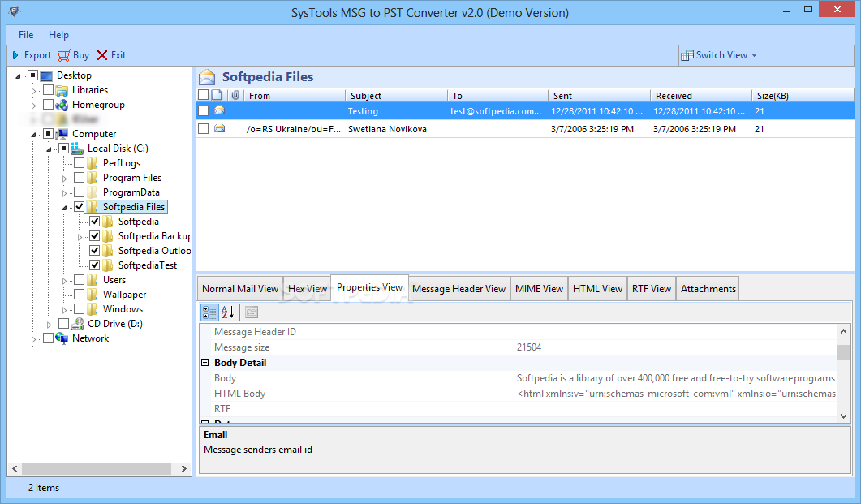
Task: Click the Wallpaper folder icon
Action: click(93, 295)
